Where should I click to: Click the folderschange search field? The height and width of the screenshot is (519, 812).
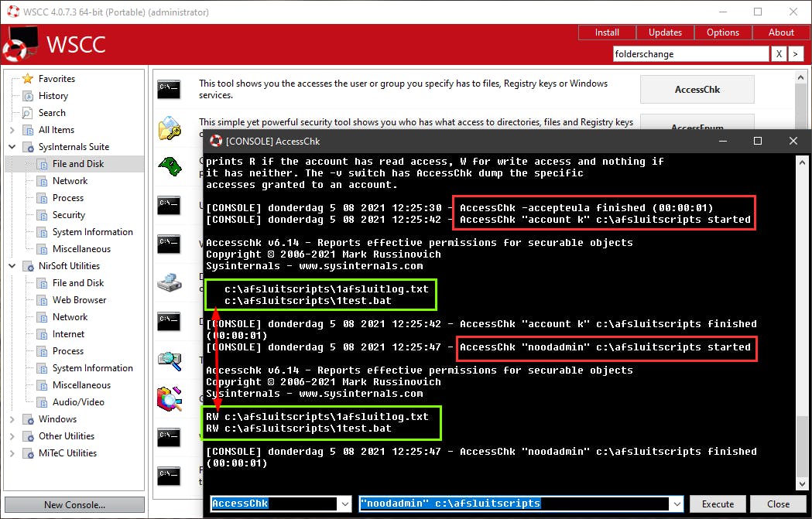pyautogui.click(x=690, y=54)
